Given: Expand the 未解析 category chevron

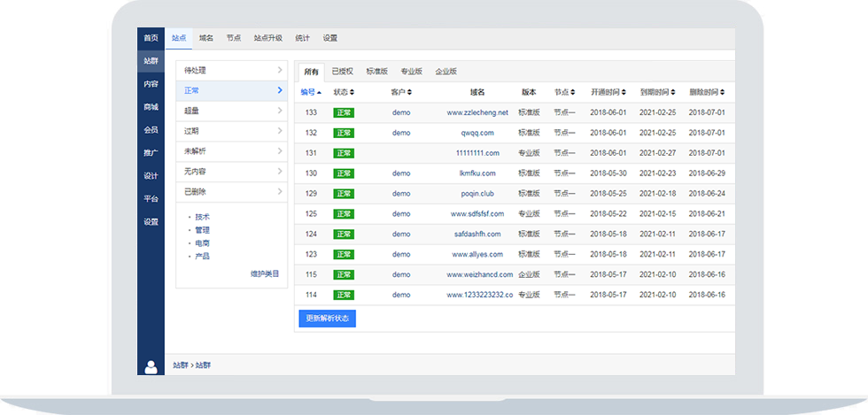Looking at the screenshot, I should [280, 151].
